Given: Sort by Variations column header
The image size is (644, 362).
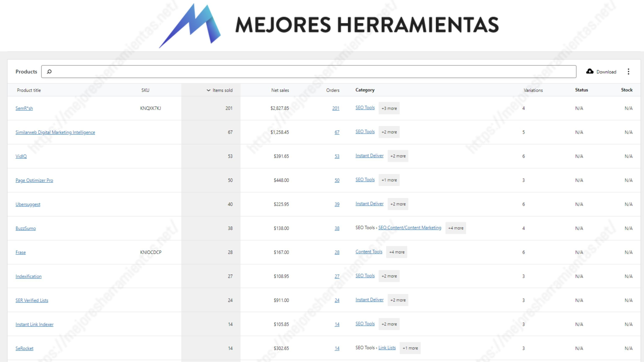Looking at the screenshot, I should tap(533, 90).
